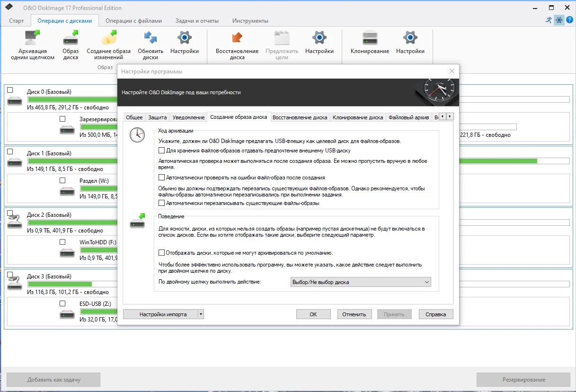Expand the Настройки импорта arrow button
Screen dimensions: 576x392
tap(201, 314)
